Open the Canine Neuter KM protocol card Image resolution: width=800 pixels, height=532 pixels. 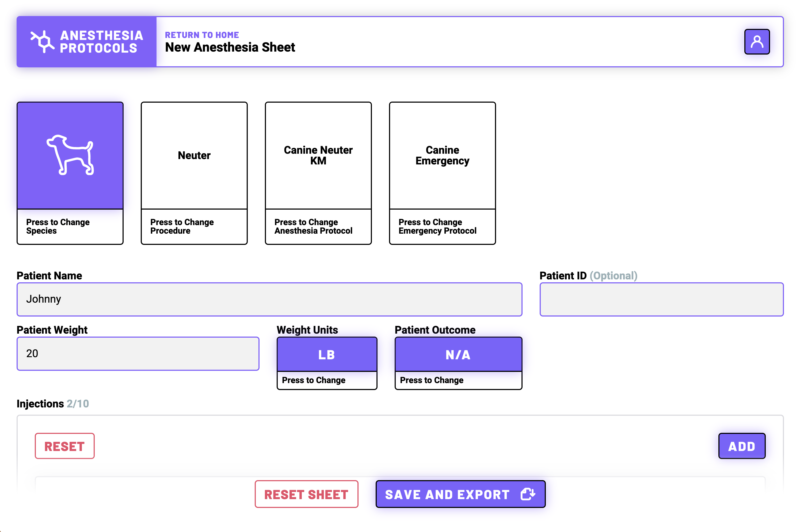(318, 155)
